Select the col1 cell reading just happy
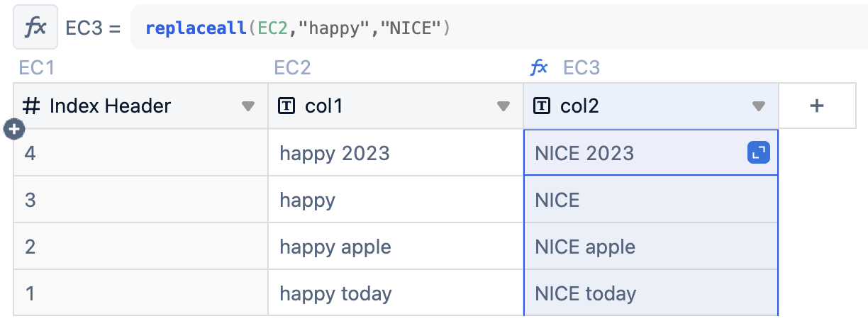Image resolution: width=868 pixels, height=333 pixels. tap(396, 200)
